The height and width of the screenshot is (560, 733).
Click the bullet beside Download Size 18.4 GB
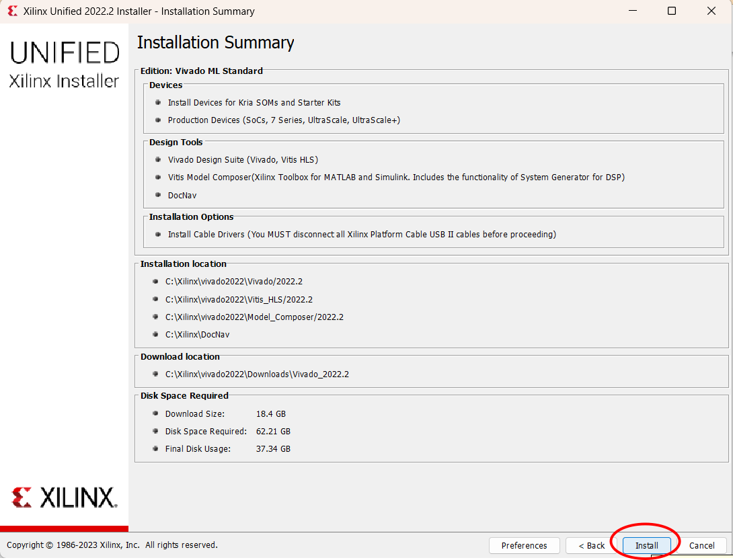point(156,413)
